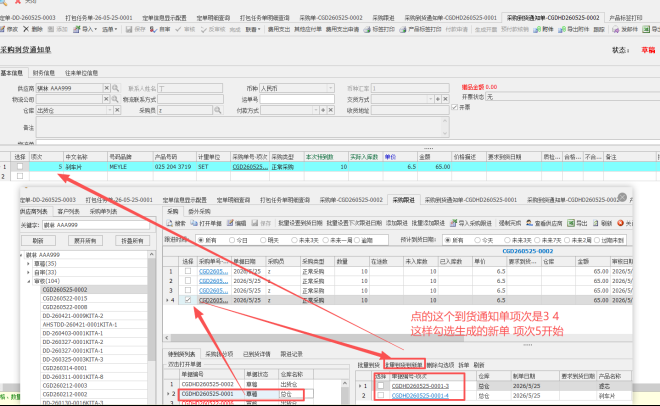Click magnifier next to 采购员 field
Screen dimensions: 660x406
[x=218, y=110]
